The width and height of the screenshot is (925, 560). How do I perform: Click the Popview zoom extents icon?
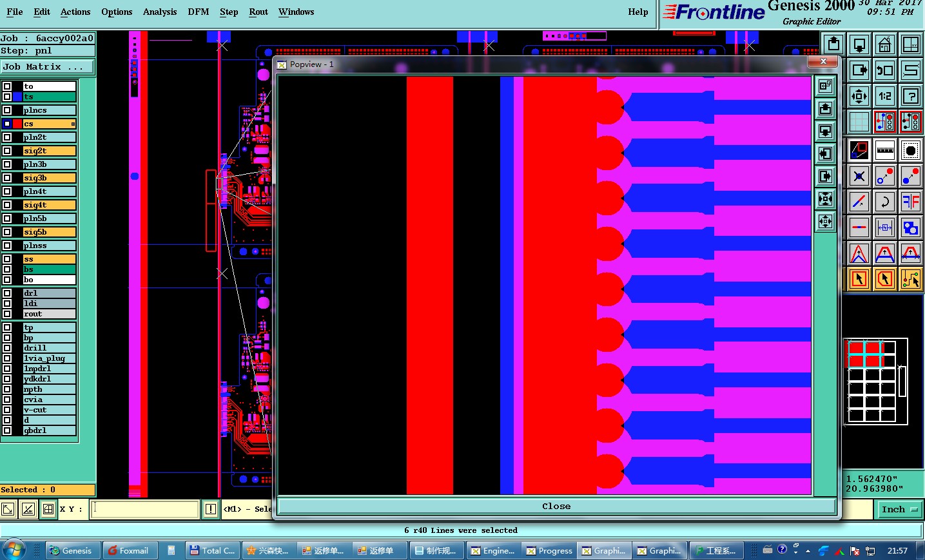[826, 199]
